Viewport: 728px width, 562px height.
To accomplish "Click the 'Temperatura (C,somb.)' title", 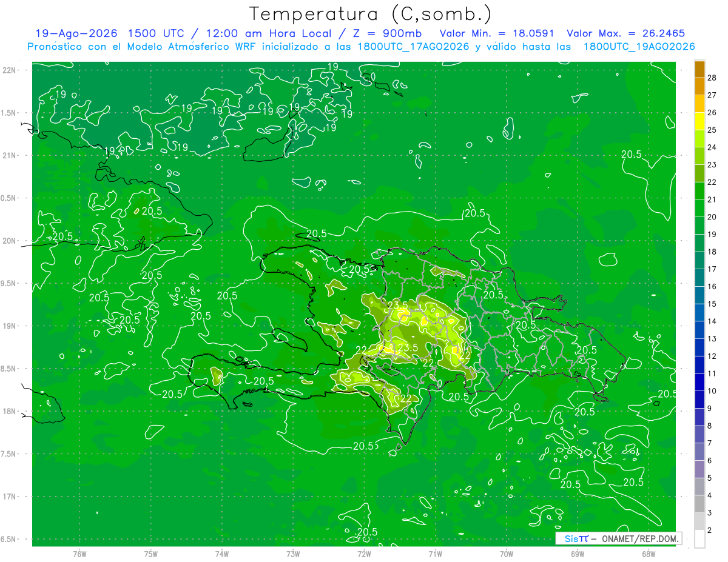I will coord(371,14).
